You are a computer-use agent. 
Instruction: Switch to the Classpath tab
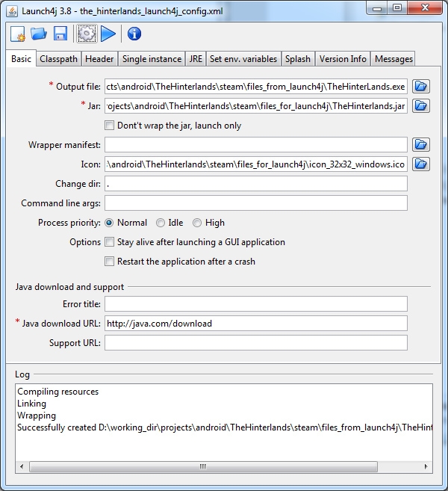pyautogui.click(x=58, y=59)
